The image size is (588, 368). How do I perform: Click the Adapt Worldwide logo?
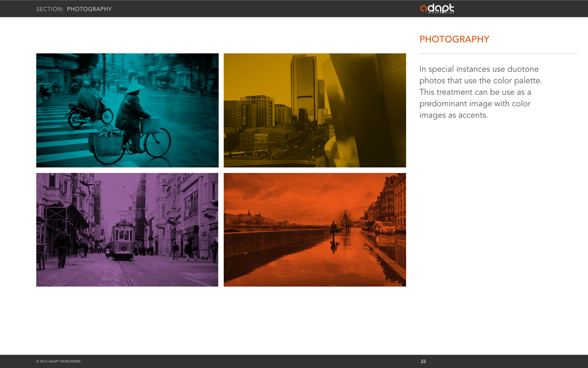click(x=437, y=9)
